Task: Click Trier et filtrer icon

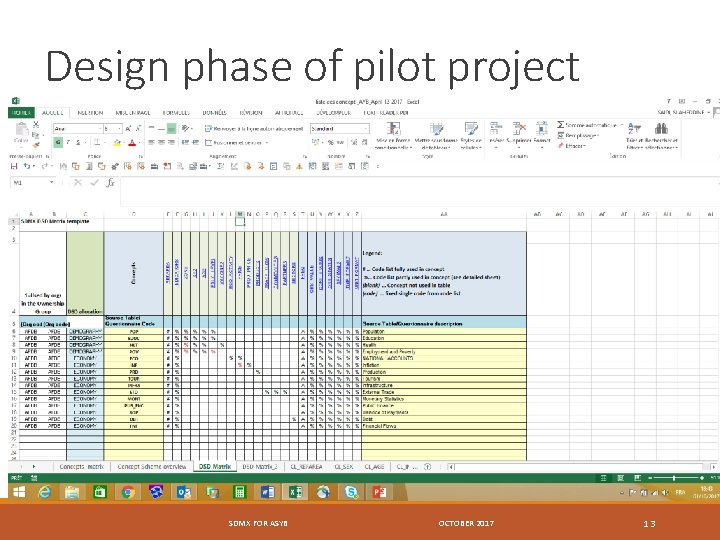Action: coord(634,129)
